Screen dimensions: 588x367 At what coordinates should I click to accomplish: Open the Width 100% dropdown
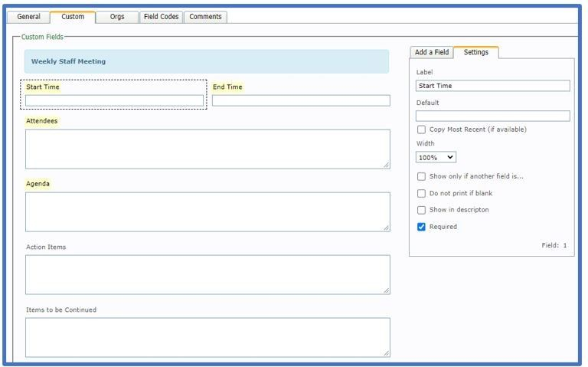pyautogui.click(x=436, y=157)
